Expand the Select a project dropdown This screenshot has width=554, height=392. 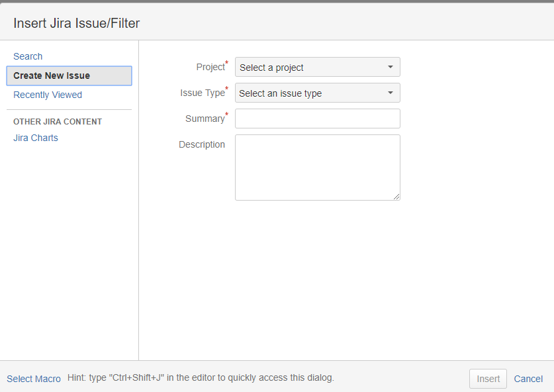(318, 67)
